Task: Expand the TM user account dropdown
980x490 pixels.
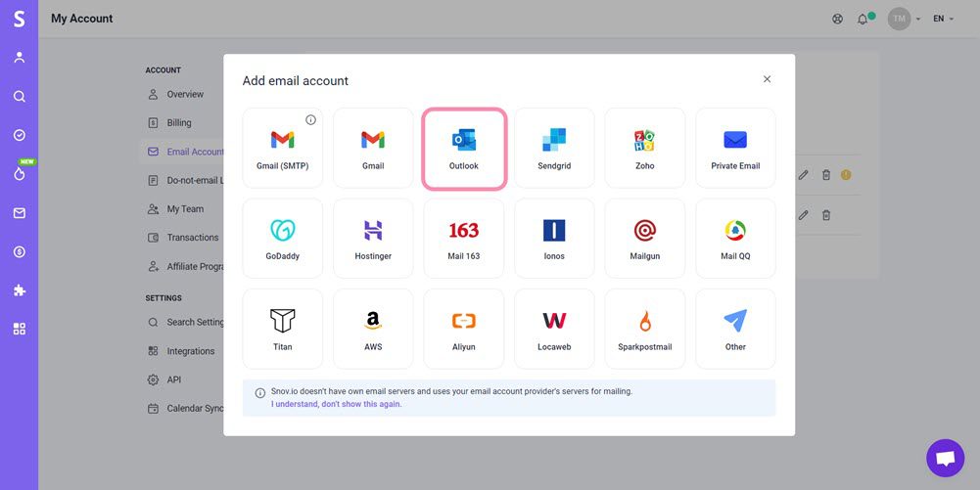Action: click(x=905, y=19)
